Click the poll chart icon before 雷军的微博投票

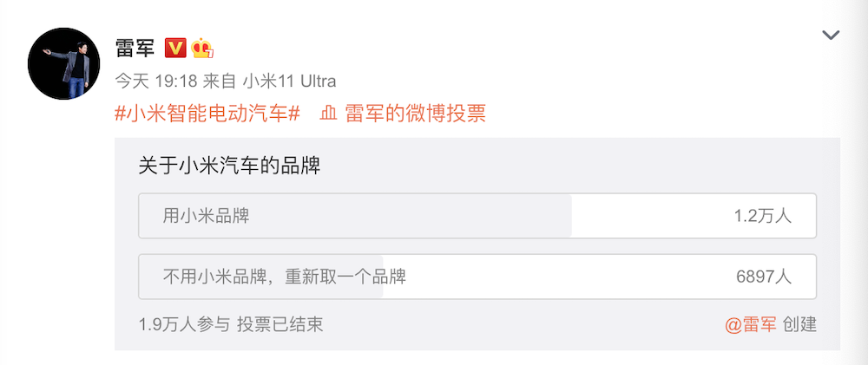[x=328, y=114]
